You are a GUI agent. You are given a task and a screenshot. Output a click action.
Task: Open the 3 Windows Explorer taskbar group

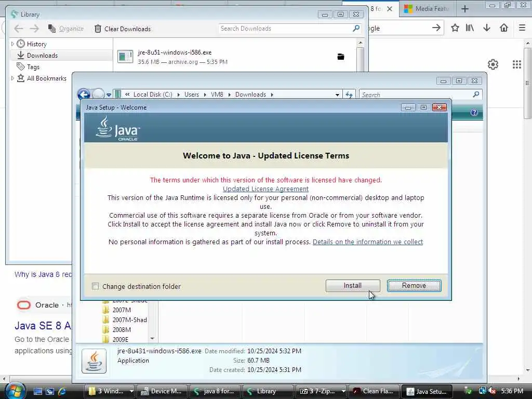click(109, 391)
